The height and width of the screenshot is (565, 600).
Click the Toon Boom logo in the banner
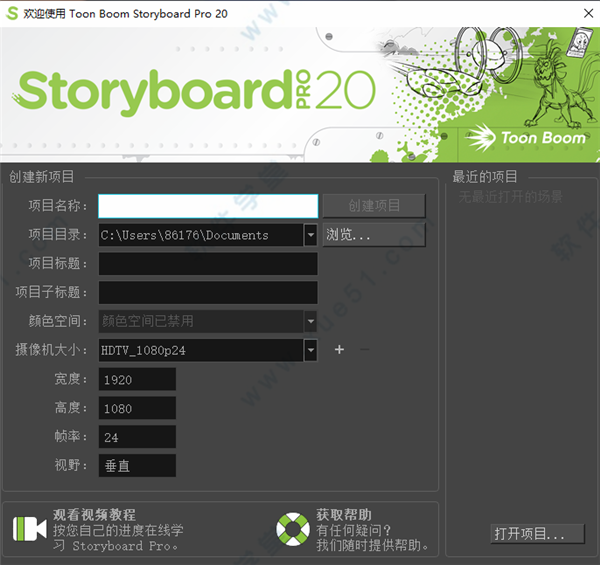pyautogui.click(x=525, y=138)
